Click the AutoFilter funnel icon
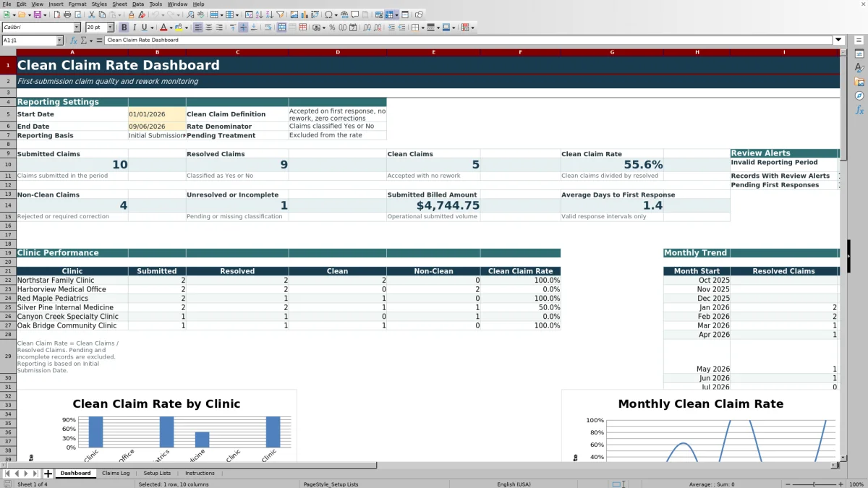868x488 pixels. tap(280, 14)
